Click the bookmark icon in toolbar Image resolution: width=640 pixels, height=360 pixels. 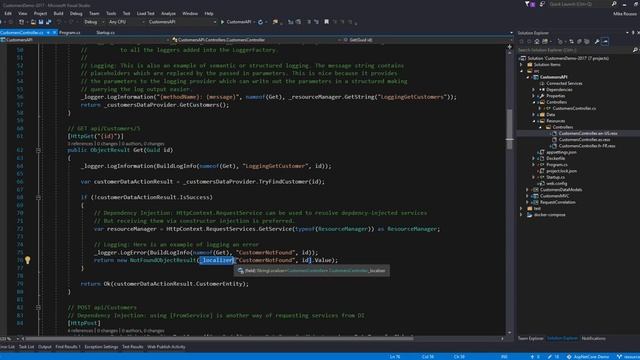327,22
